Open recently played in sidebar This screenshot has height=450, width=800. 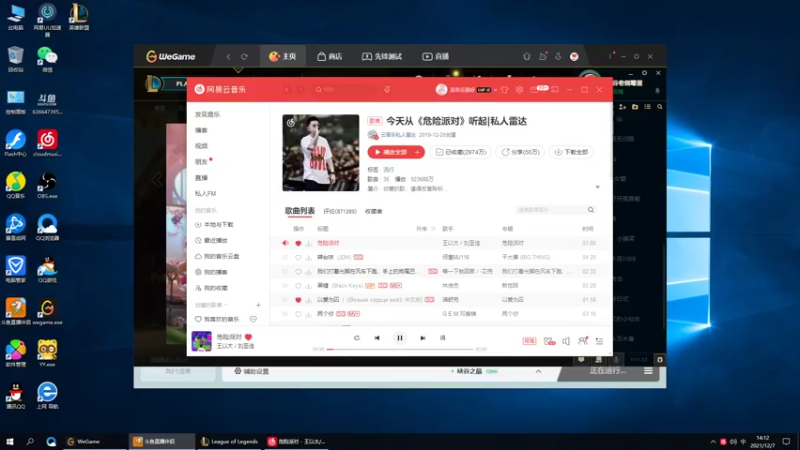pyautogui.click(x=212, y=240)
